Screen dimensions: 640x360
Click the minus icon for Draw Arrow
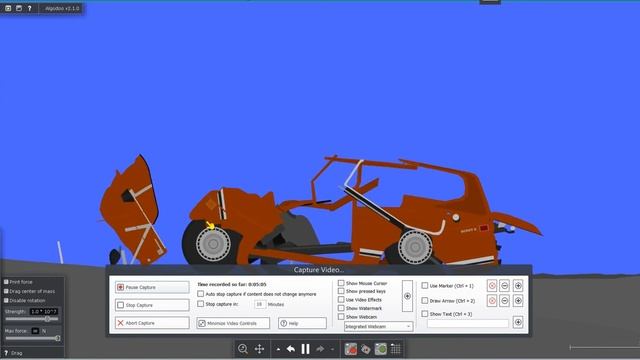pos(504,301)
